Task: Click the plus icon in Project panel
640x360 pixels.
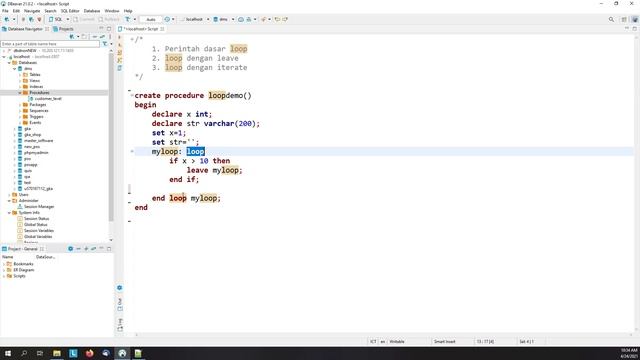Action: coord(86,249)
